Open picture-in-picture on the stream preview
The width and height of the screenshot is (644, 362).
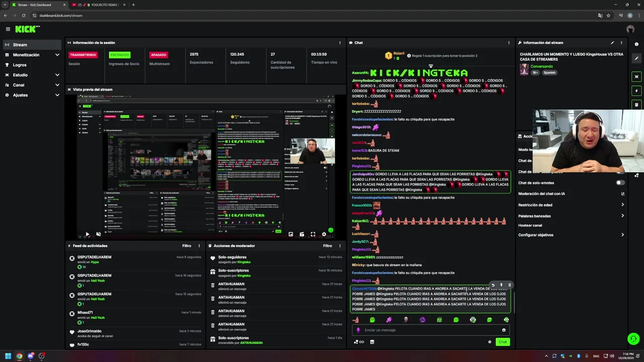pyautogui.click(x=291, y=234)
